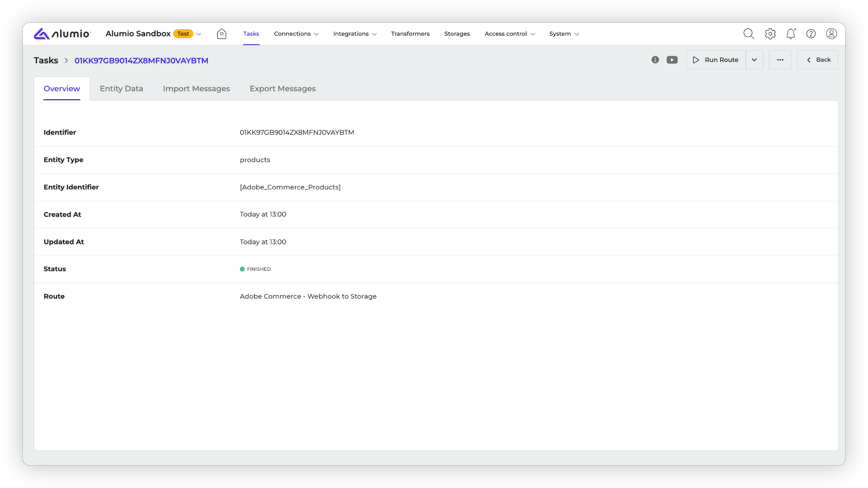Viewport: 868px width, 488px height.
Task: Open the search magnifier icon
Action: (748, 34)
